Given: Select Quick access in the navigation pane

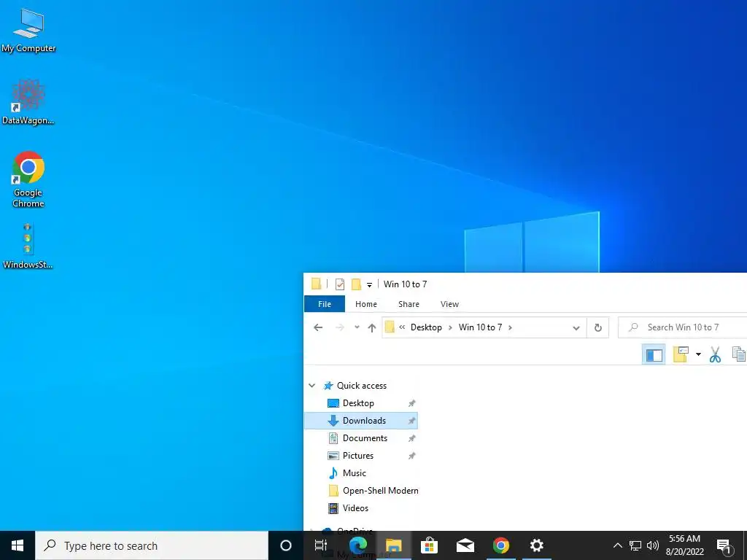Looking at the screenshot, I should (x=362, y=386).
